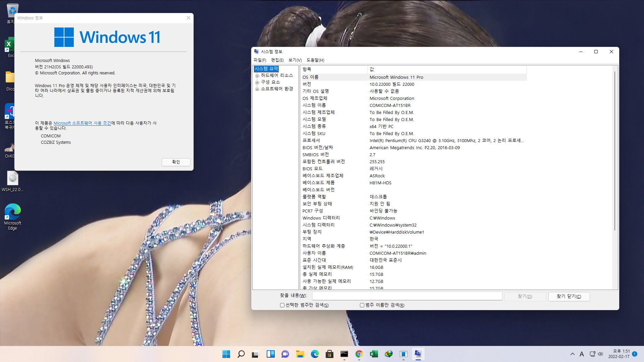Expand the 소프트웨어 환경 node
644x362 pixels.
pyautogui.click(x=257, y=89)
